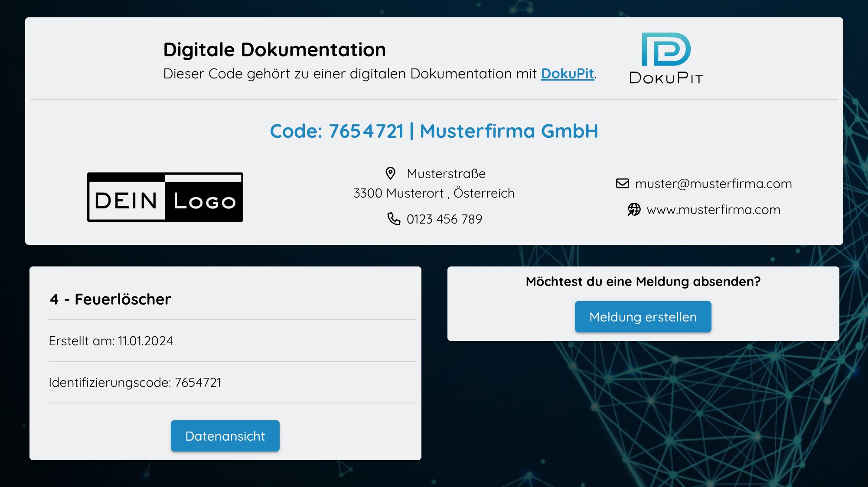The width and height of the screenshot is (868, 487).
Task: Click the phone number 0123 456 789
Action: [x=444, y=219]
